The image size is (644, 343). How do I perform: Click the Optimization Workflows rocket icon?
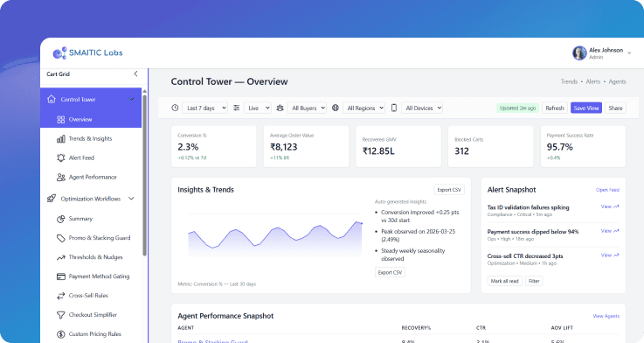[52, 199]
